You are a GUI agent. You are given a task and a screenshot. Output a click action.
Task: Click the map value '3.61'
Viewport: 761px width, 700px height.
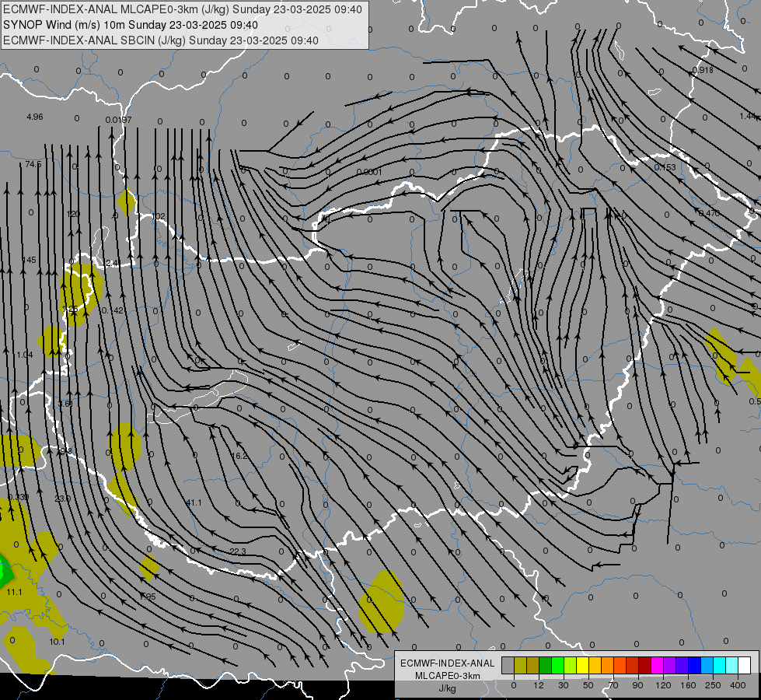point(65,404)
